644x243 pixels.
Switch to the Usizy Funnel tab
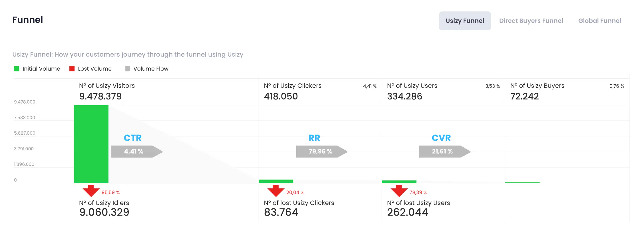[465, 21]
